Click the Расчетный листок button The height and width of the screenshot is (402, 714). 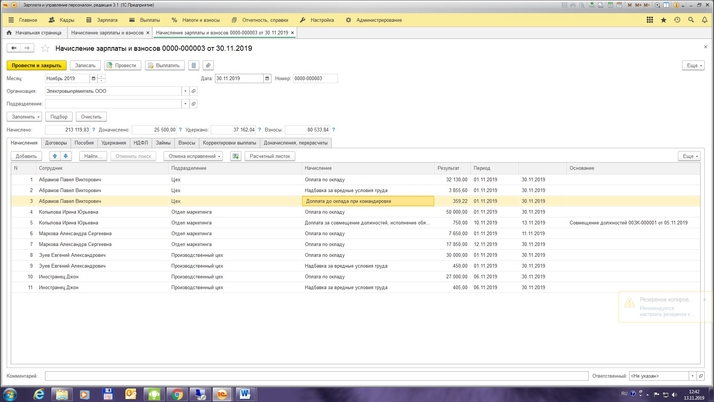point(269,156)
